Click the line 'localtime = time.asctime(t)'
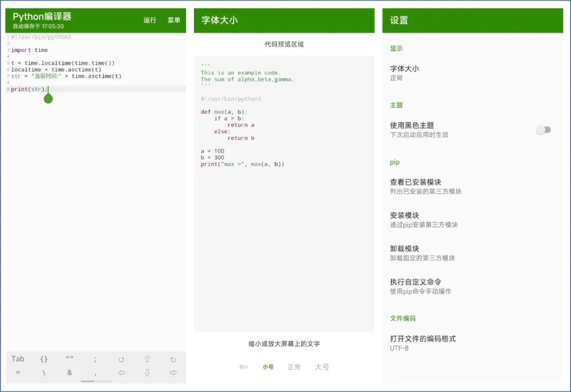The image size is (571, 392). (x=56, y=70)
